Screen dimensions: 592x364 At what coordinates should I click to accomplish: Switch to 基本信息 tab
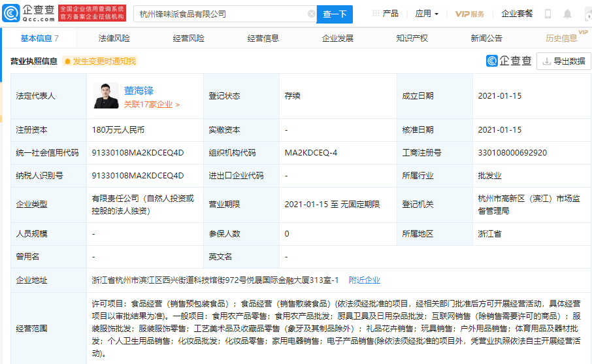click(39, 38)
